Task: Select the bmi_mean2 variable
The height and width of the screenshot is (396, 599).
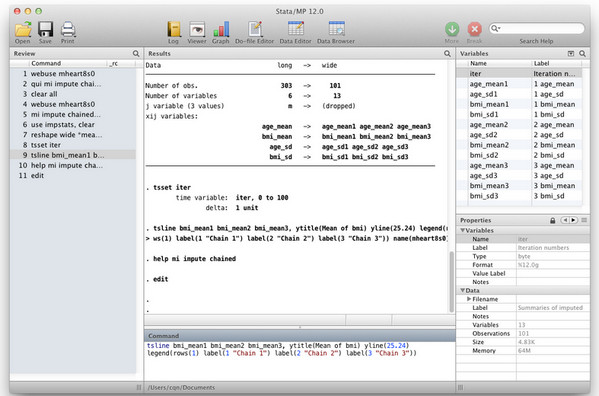Action: click(x=519, y=145)
